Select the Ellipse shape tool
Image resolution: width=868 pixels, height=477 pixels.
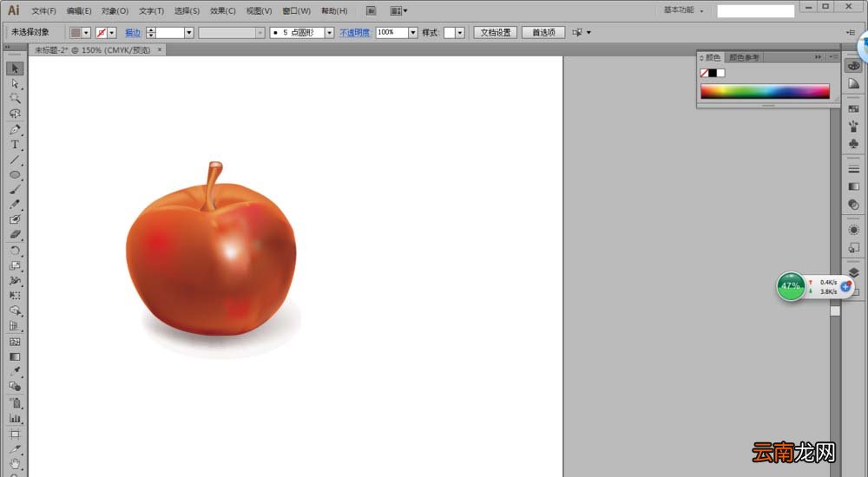point(15,175)
